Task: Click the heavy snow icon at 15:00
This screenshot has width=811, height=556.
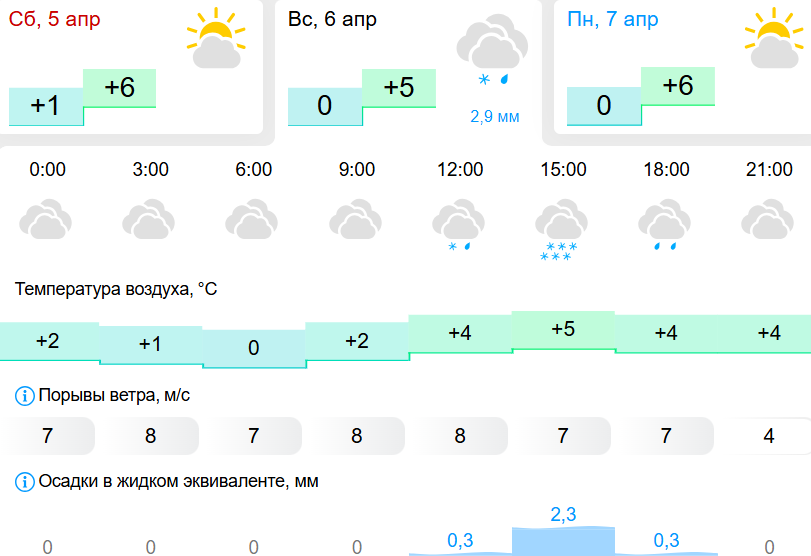Action: (x=561, y=230)
